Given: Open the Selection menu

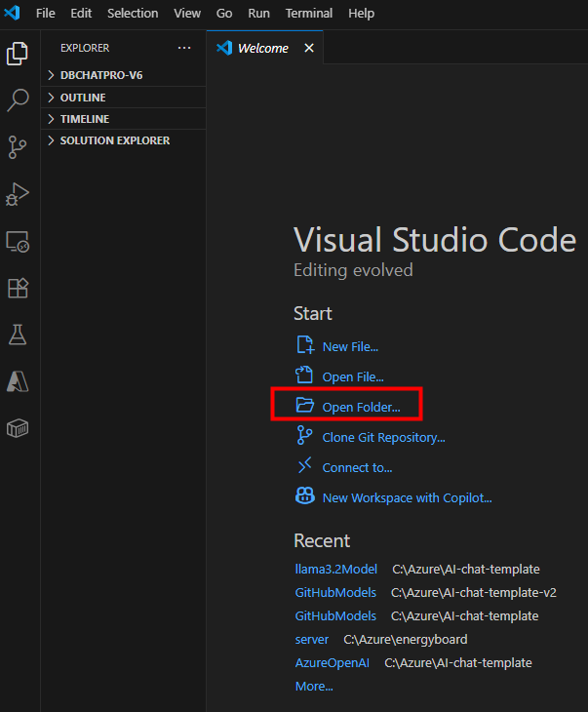Looking at the screenshot, I should coord(133,14).
